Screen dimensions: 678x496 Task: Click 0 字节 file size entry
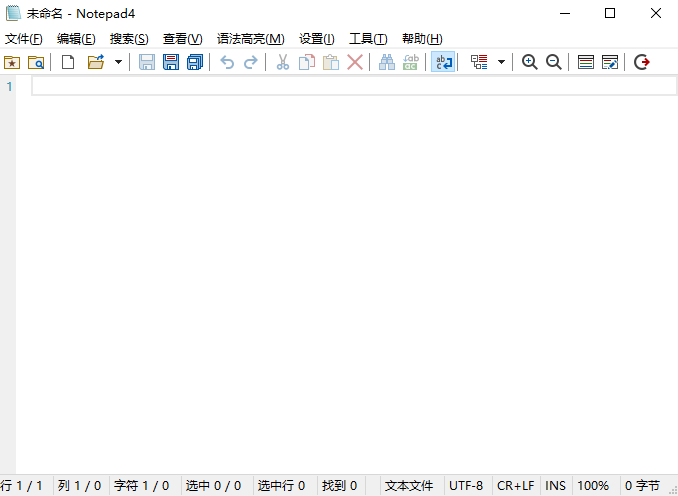point(643,486)
